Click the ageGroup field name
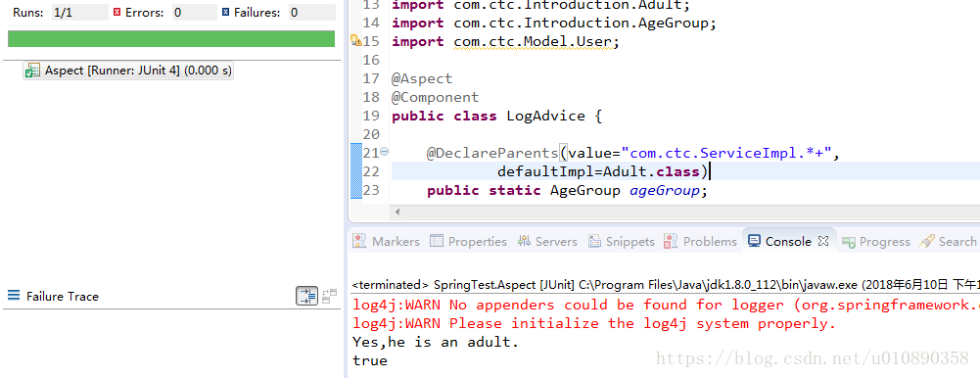This screenshot has width=980, height=378. point(664,191)
